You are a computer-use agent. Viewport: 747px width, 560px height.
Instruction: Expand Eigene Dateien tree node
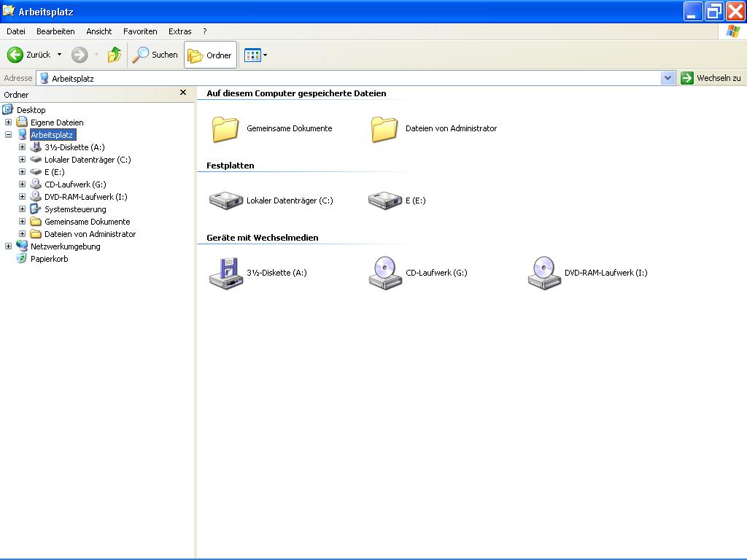[x=8, y=122]
